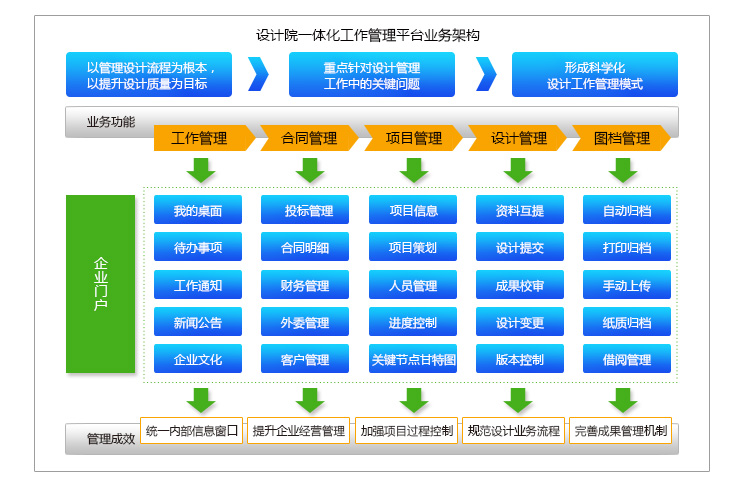
Task: Click the 借阅管理 button
Action: click(x=627, y=359)
